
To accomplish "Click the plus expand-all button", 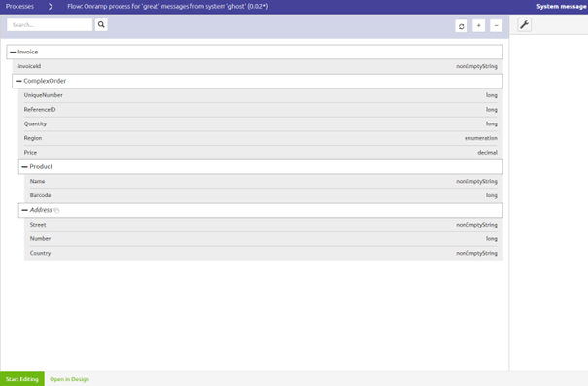I will click(478, 26).
